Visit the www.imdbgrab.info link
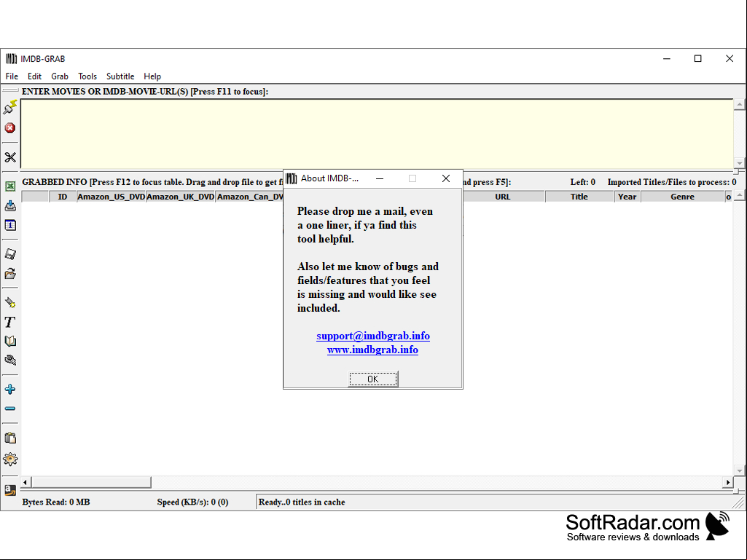Screen dimensions: 747x560 372,350
